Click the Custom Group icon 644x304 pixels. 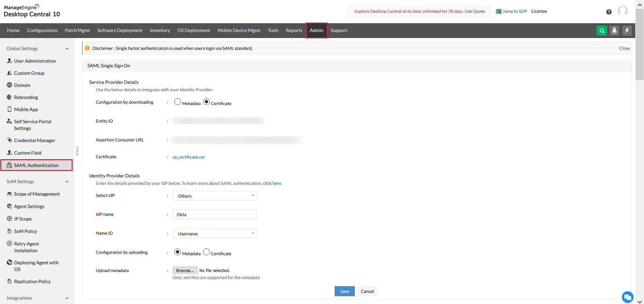[9, 73]
